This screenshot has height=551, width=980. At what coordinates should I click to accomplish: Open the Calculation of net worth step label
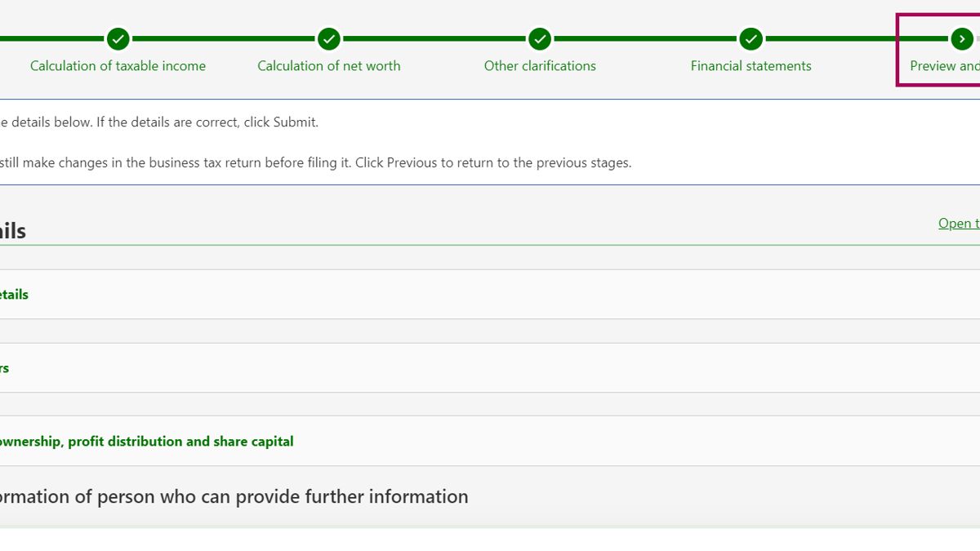329,66
